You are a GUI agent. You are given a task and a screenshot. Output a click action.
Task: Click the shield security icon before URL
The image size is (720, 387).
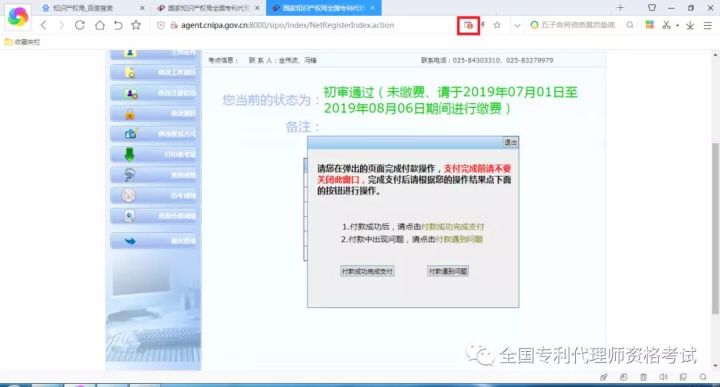[x=161, y=25]
